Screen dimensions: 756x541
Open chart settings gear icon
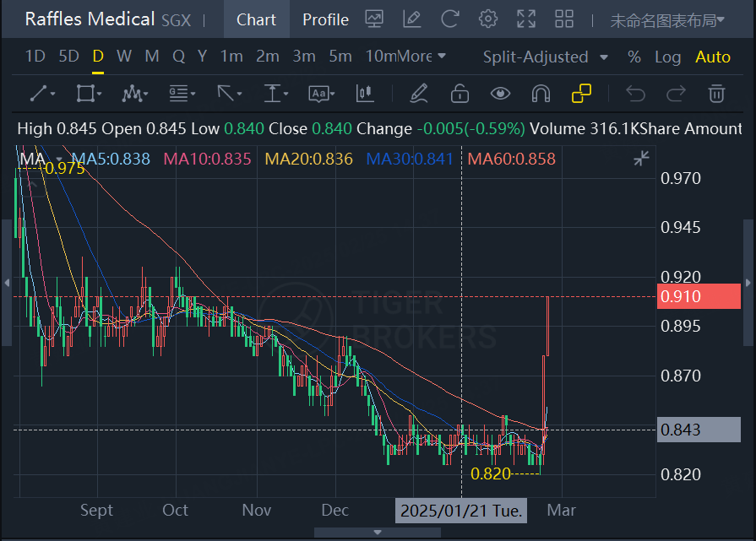tap(488, 19)
